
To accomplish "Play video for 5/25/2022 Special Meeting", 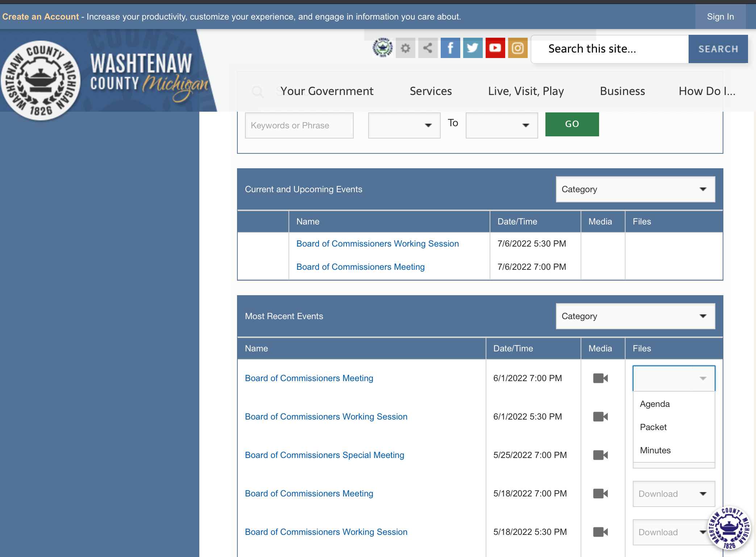I will [600, 455].
